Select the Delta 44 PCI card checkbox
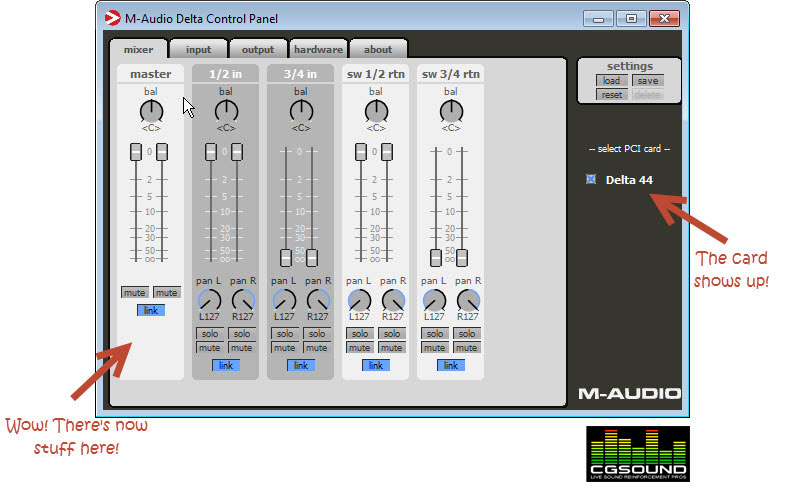The height and width of the screenshot is (486, 785). coord(591,179)
